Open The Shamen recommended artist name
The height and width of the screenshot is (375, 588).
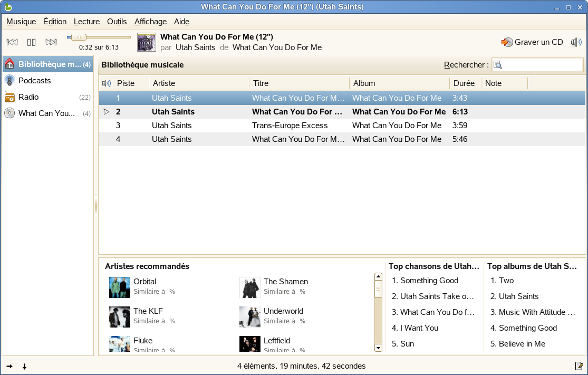286,282
